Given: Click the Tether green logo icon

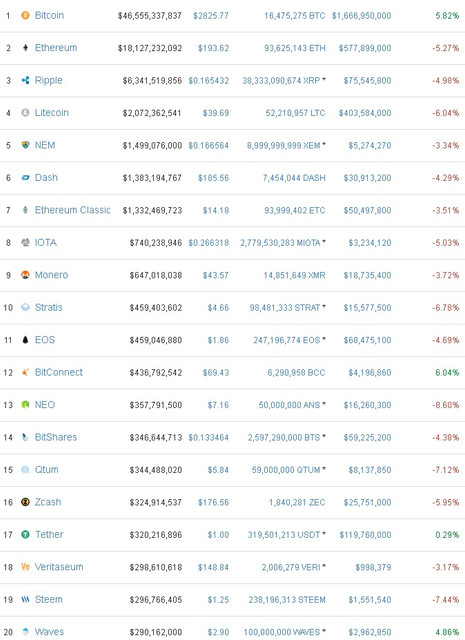Looking at the screenshot, I should (25, 534).
